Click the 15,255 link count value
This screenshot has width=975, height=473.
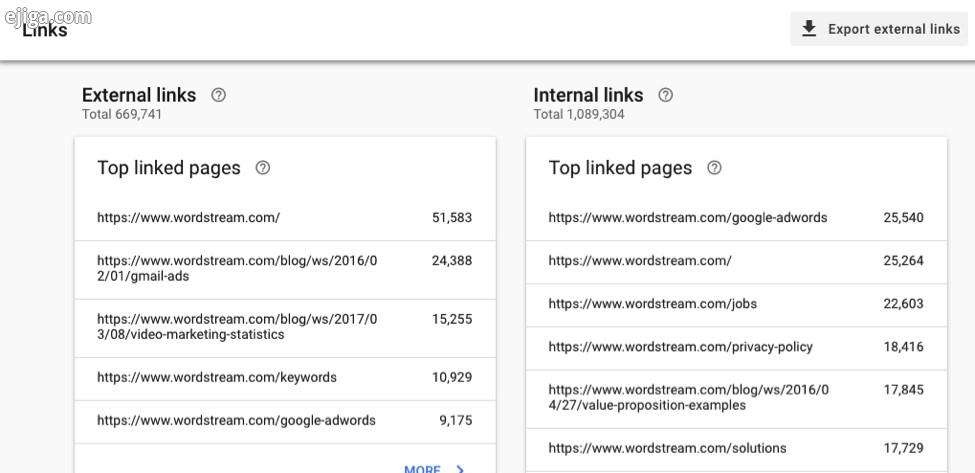[452, 319]
